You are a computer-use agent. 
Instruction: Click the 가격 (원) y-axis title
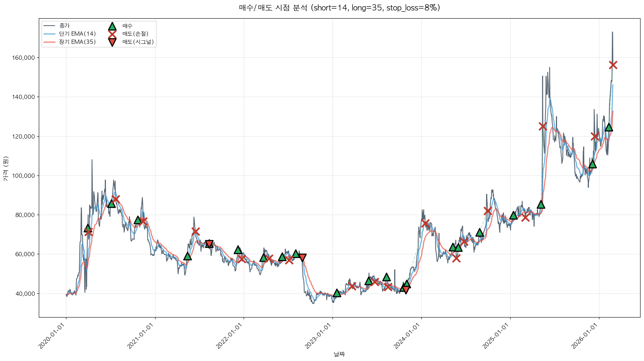(x=5, y=168)
